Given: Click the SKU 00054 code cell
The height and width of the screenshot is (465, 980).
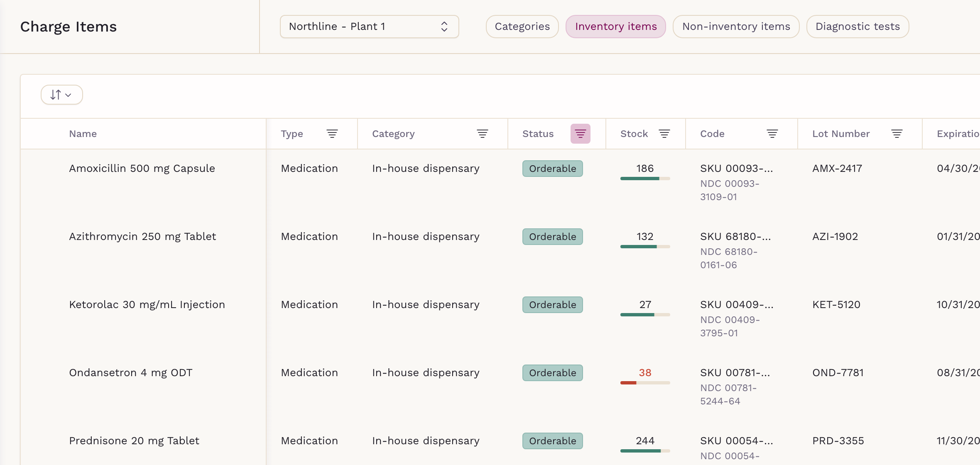Looking at the screenshot, I should [x=737, y=441].
